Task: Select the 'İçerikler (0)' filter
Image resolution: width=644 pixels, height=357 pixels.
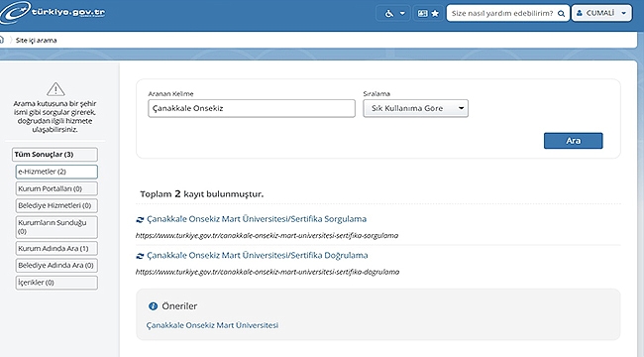Action: coord(56,283)
